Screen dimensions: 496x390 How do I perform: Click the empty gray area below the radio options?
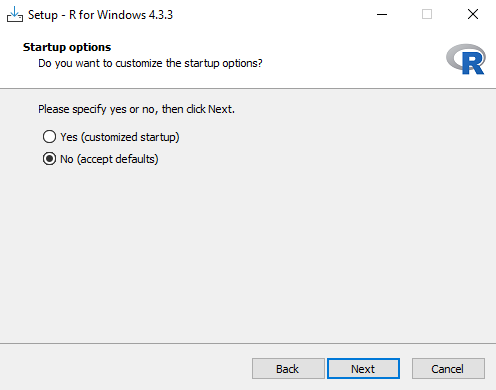tap(248, 253)
